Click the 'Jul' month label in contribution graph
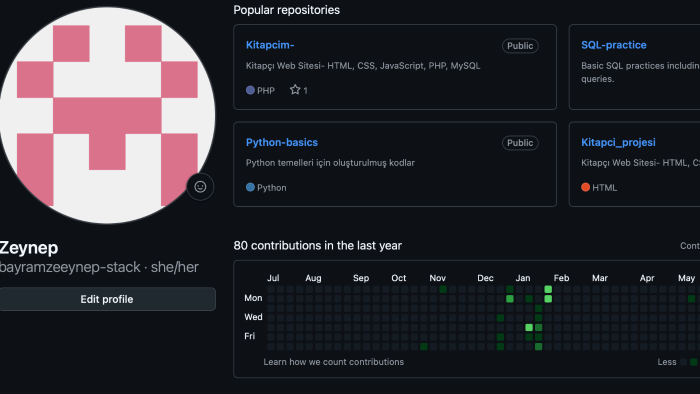The width and height of the screenshot is (700, 394). [x=273, y=278]
